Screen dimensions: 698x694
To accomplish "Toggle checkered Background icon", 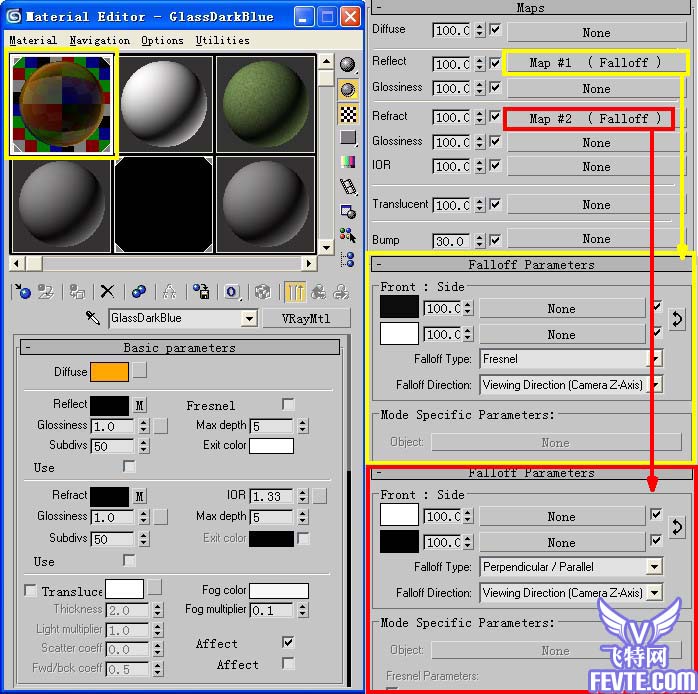I will point(348,114).
